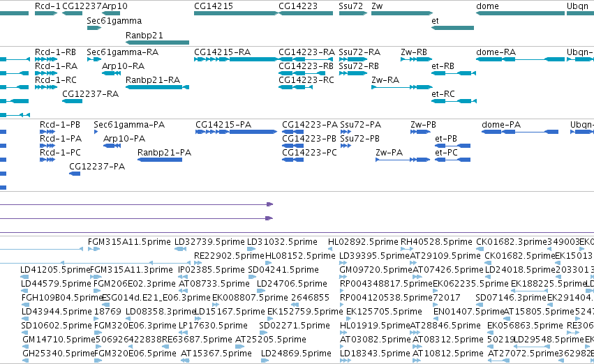Select the dome gene label

point(487,6)
